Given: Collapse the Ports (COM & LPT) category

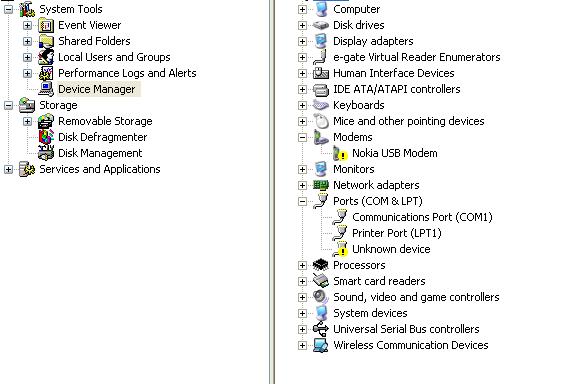Looking at the screenshot, I should pyautogui.click(x=302, y=201).
